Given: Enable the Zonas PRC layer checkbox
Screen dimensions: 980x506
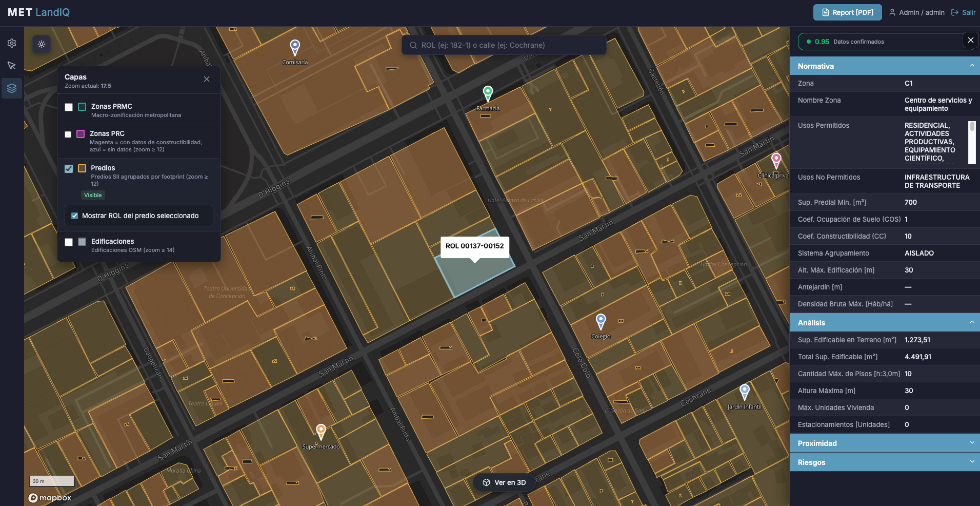Looking at the screenshot, I should tap(68, 134).
